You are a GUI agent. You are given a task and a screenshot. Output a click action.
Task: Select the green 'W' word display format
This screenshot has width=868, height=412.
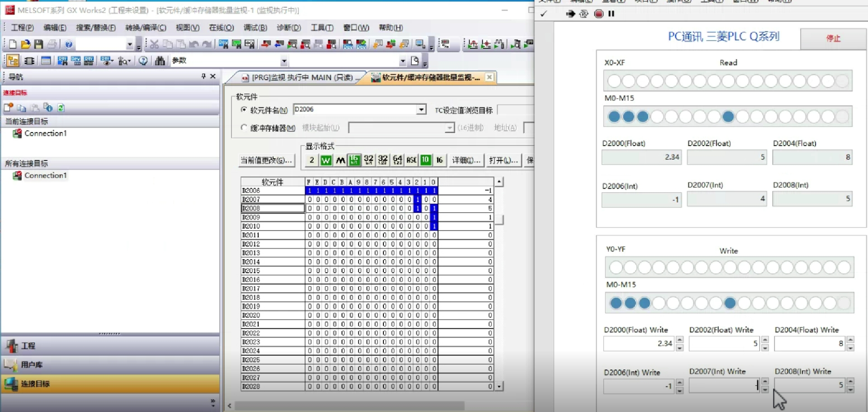coord(326,160)
